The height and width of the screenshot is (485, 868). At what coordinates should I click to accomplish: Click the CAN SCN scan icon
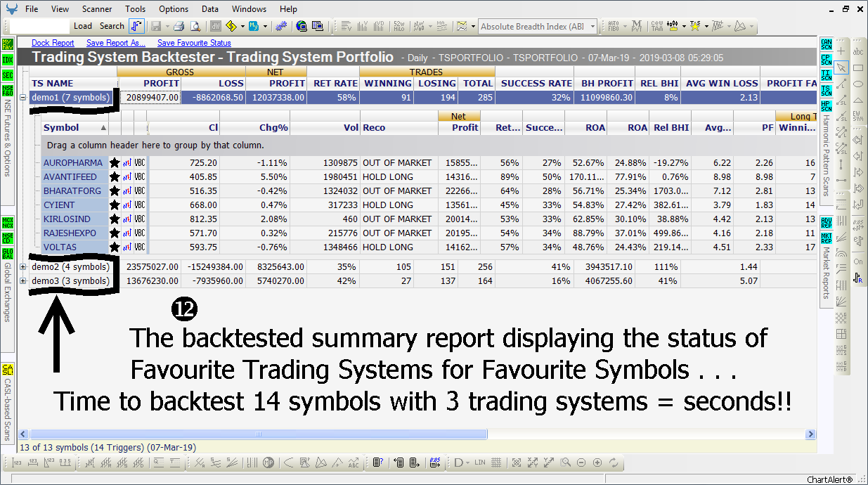[827, 44]
